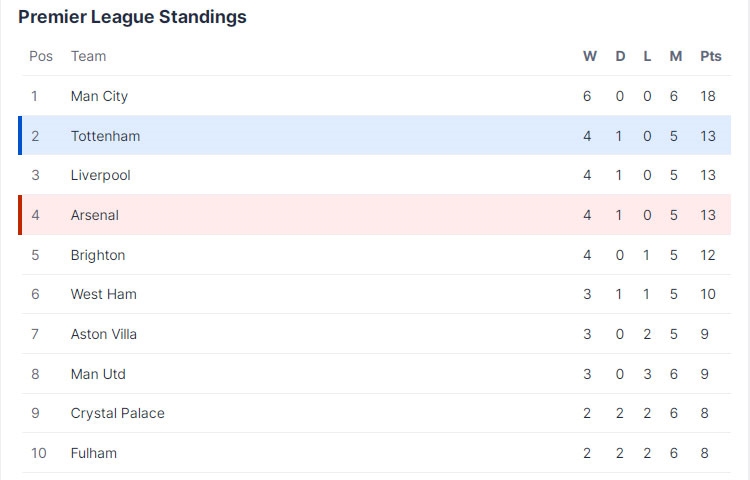This screenshot has width=750, height=480.
Task: Click the Premier League Standings heading
Action: click(x=132, y=17)
